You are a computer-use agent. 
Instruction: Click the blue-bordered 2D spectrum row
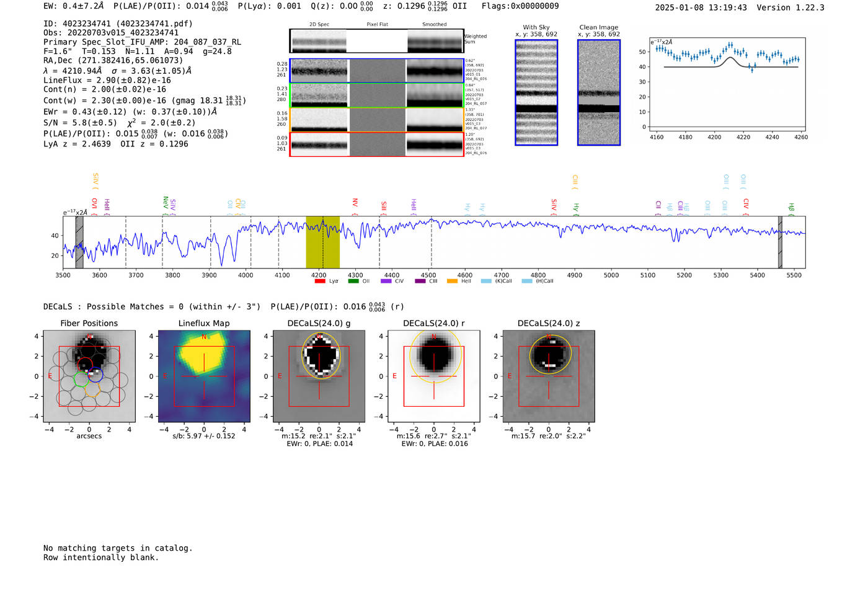pos(376,71)
